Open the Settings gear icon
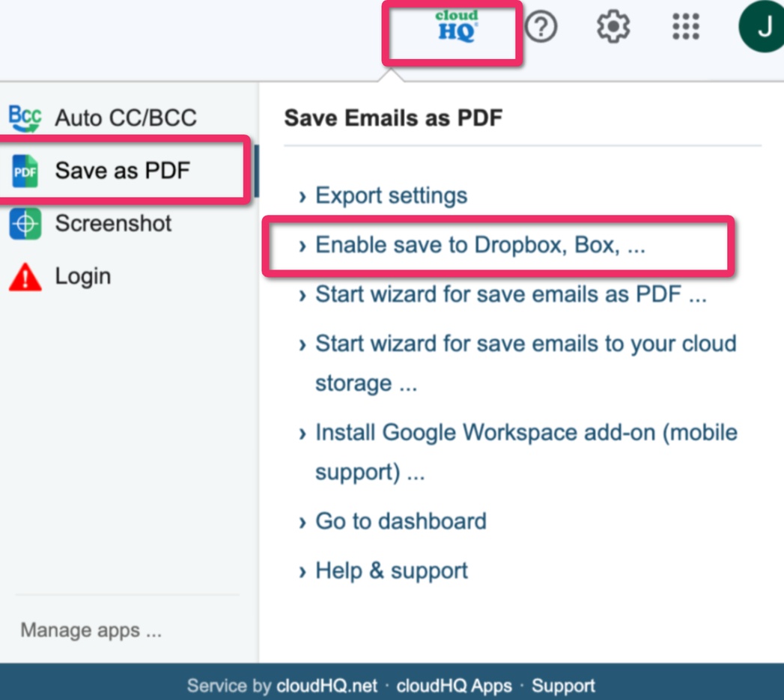784x700 pixels. [x=613, y=26]
